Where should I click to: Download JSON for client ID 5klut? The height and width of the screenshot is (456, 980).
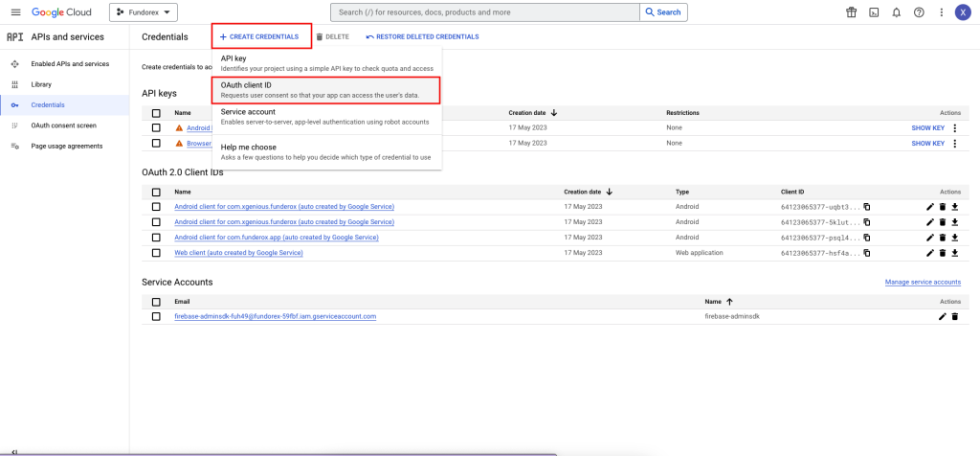pyautogui.click(x=955, y=222)
